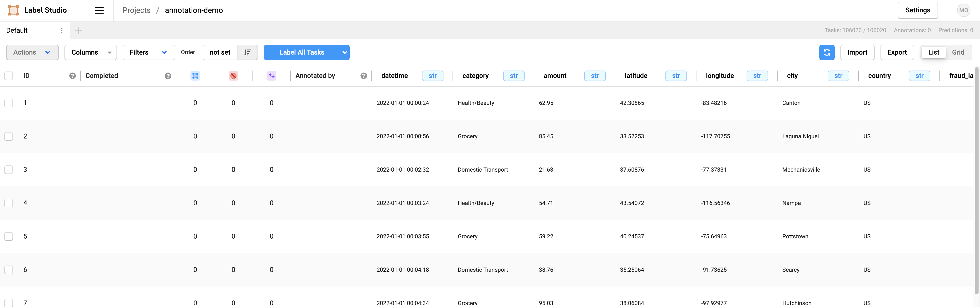The height and width of the screenshot is (307, 980).
Task: Open the Actions dropdown
Action: coord(32,52)
